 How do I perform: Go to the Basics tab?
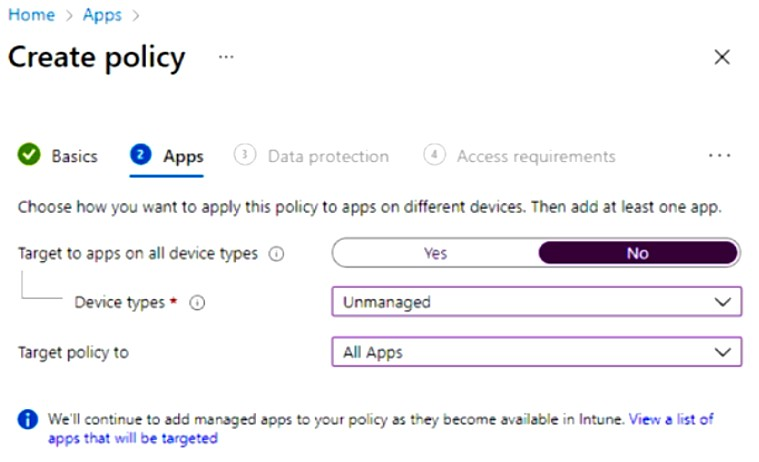coord(74,156)
